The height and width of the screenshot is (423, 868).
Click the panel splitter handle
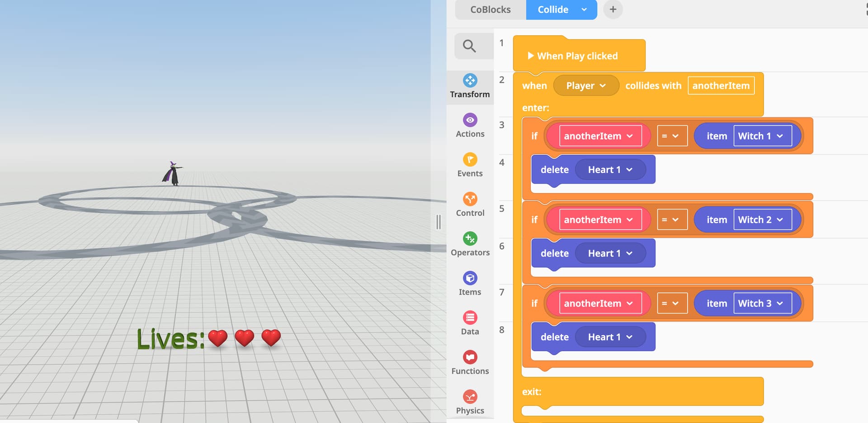438,222
